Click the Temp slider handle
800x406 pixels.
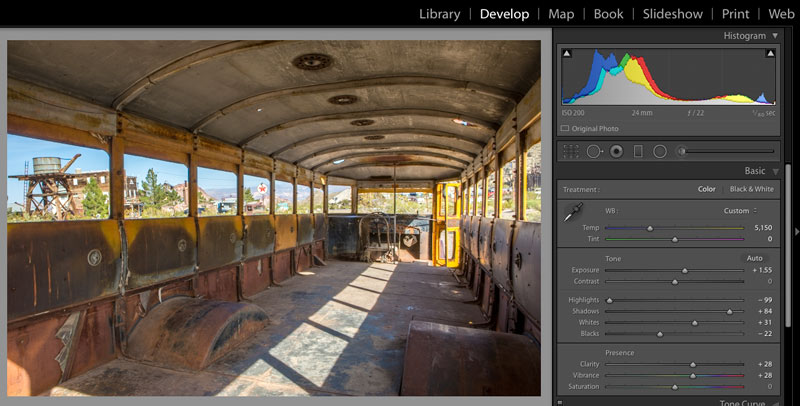pyautogui.click(x=650, y=229)
